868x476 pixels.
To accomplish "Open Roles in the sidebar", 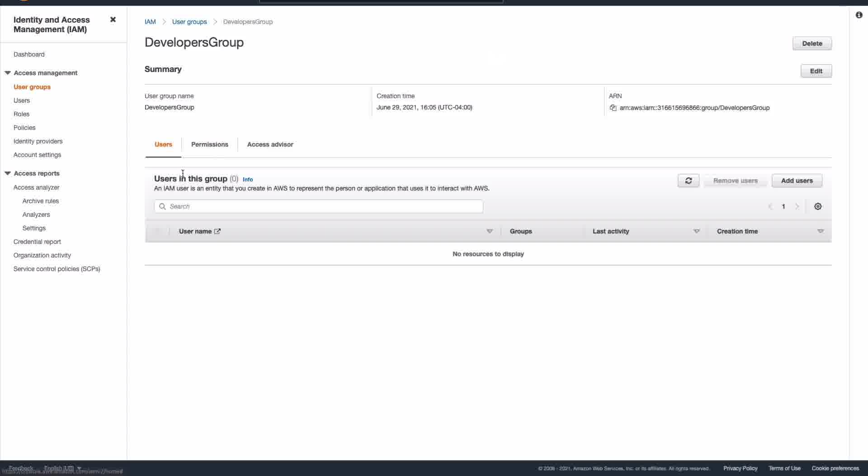I will pos(21,114).
